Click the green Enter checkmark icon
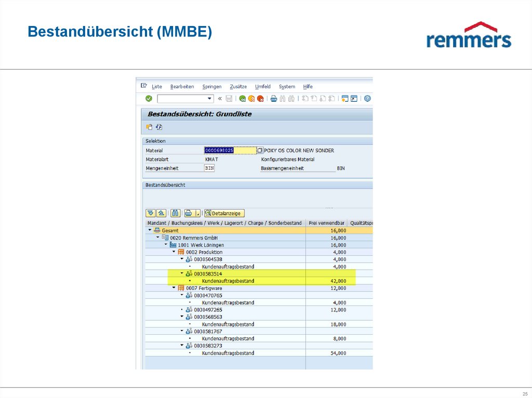 coord(148,99)
